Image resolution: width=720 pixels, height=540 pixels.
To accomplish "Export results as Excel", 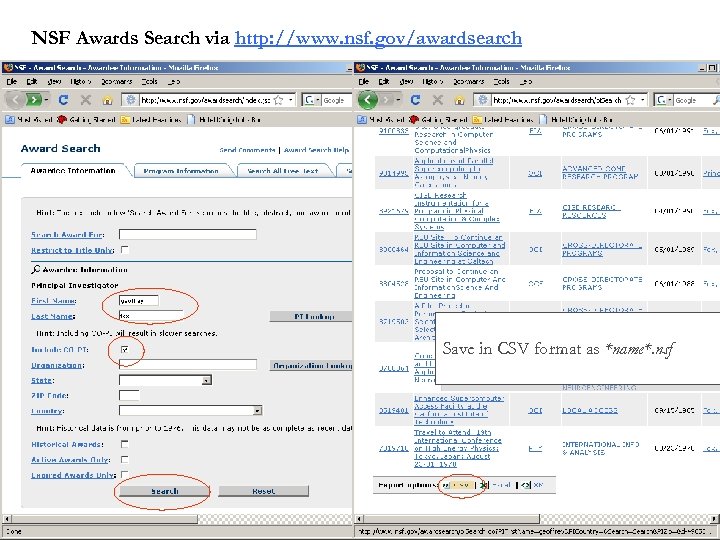I will [496, 485].
